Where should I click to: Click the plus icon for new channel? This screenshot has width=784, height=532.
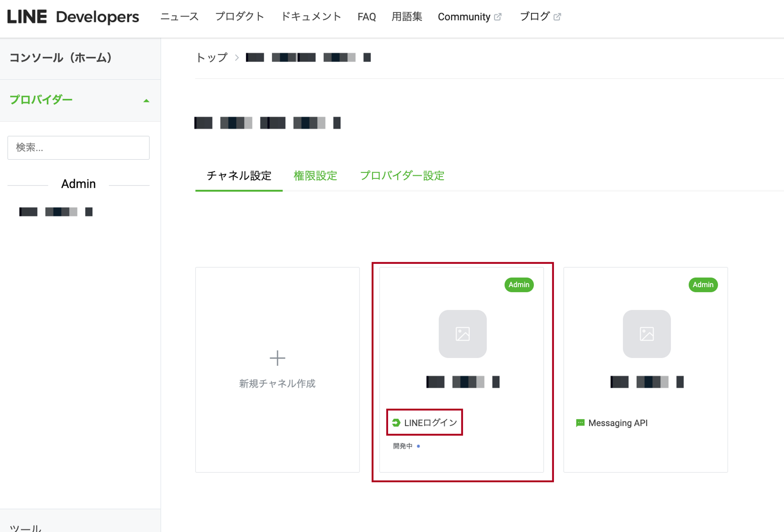277,358
